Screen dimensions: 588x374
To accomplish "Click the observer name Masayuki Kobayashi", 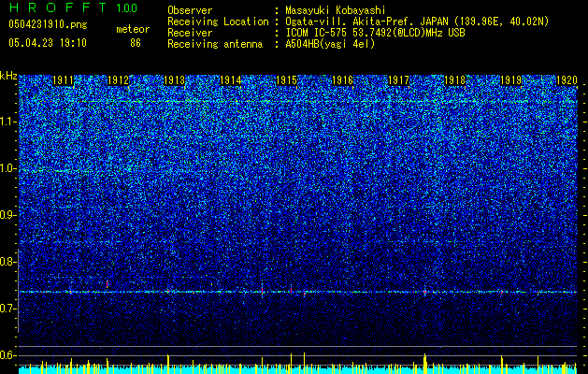I will (336, 10).
